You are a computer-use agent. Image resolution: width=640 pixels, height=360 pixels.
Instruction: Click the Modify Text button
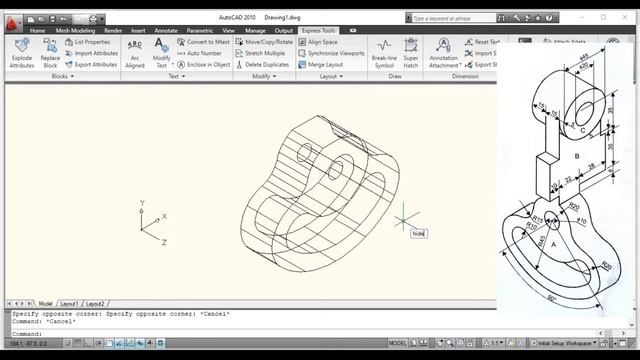pos(161,53)
